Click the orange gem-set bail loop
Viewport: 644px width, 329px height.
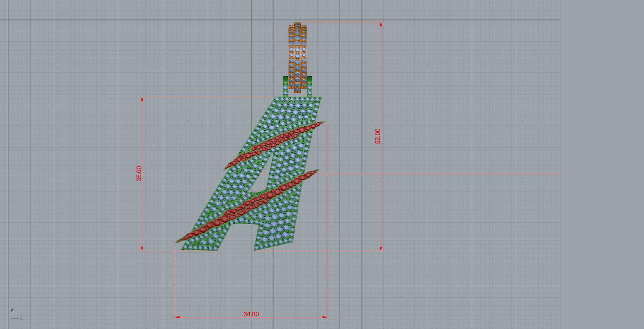pos(298,57)
